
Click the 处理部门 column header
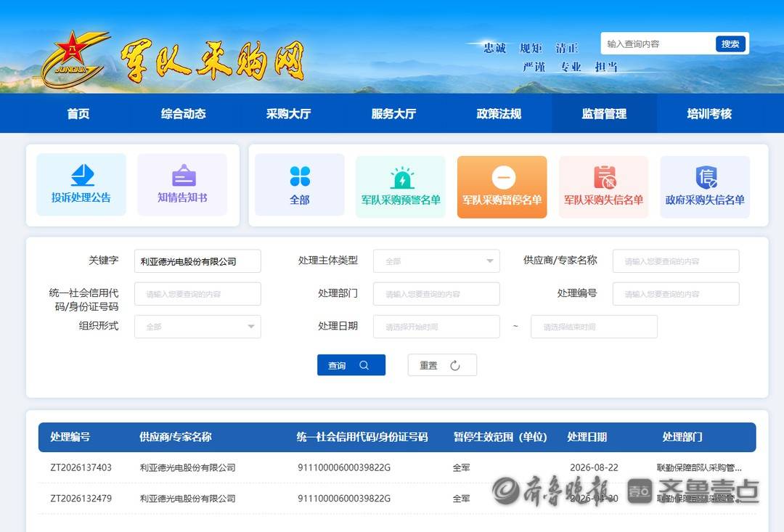[x=682, y=437]
